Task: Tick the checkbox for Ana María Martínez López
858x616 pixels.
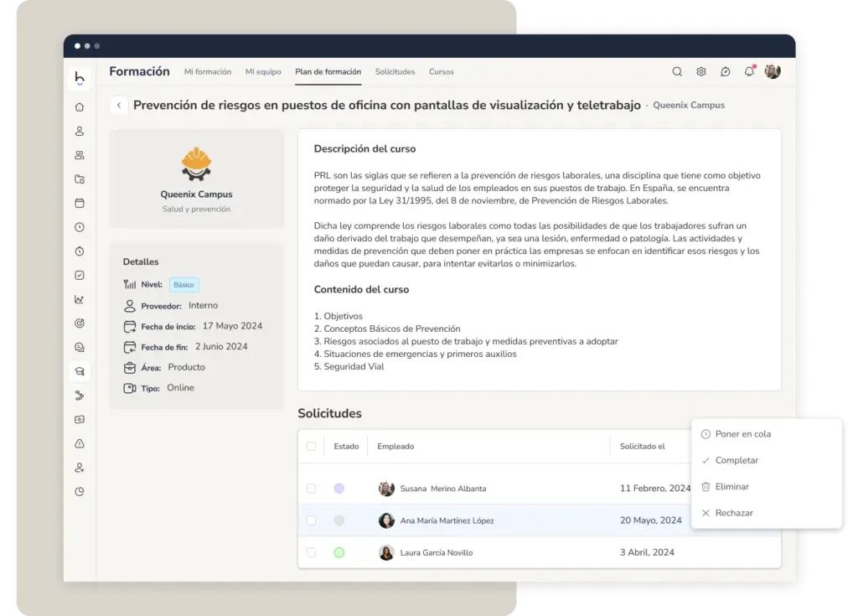Action: point(312,520)
